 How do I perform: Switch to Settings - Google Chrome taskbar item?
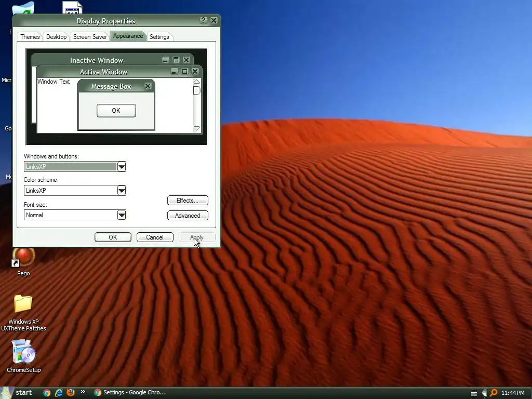[x=130, y=393]
